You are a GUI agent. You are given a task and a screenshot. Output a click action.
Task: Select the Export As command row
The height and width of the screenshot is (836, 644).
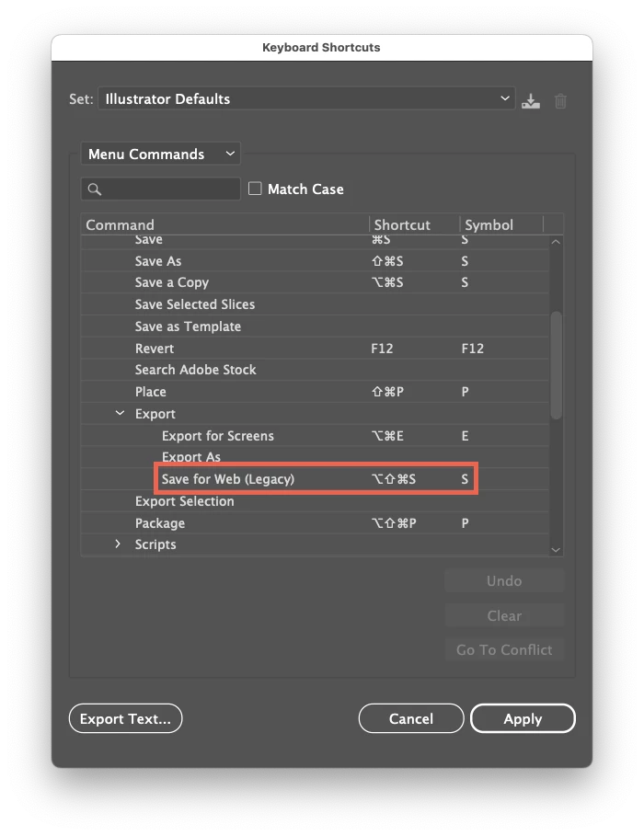coord(315,457)
